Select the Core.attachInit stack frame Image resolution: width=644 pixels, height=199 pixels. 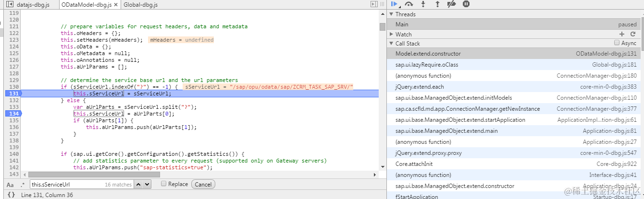(x=514, y=164)
